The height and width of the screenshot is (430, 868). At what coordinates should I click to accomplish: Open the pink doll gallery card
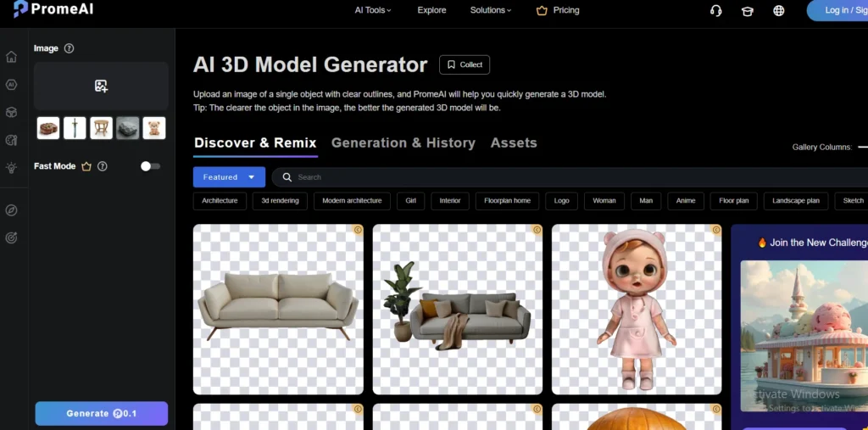(637, 310)
